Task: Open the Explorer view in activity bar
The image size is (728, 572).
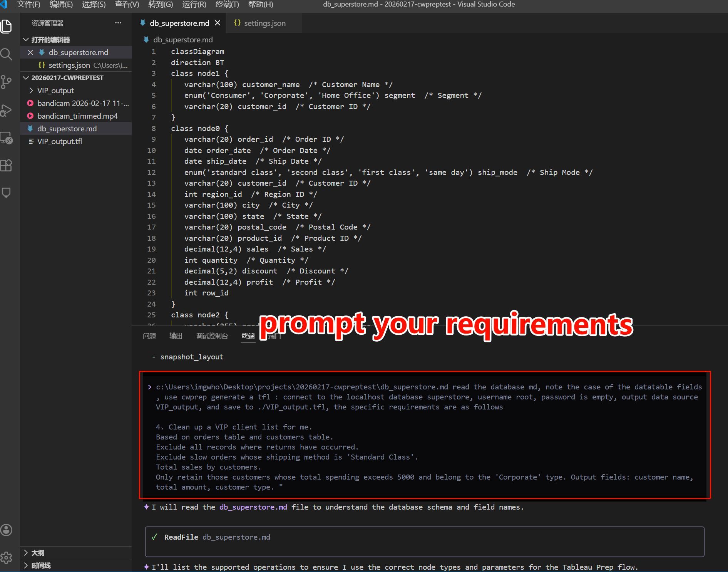Action: (7, 26)
